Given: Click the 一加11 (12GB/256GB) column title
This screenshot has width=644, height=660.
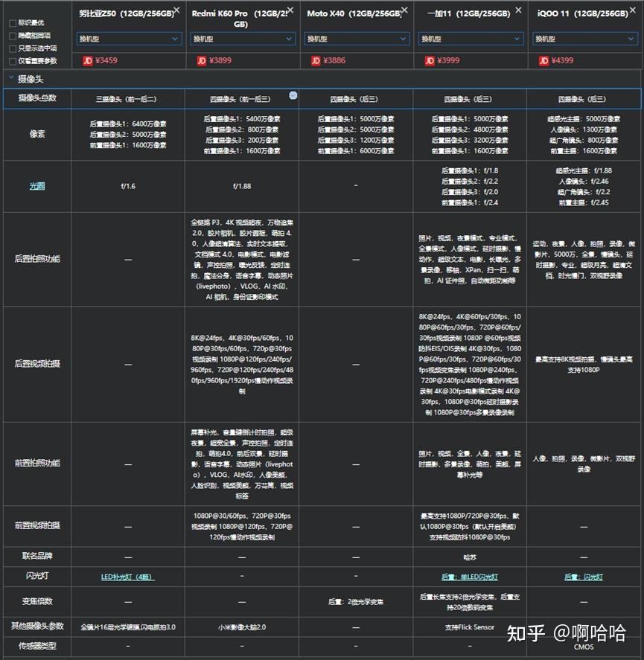Looking at the screenshot, I should (x=469, y=14).
